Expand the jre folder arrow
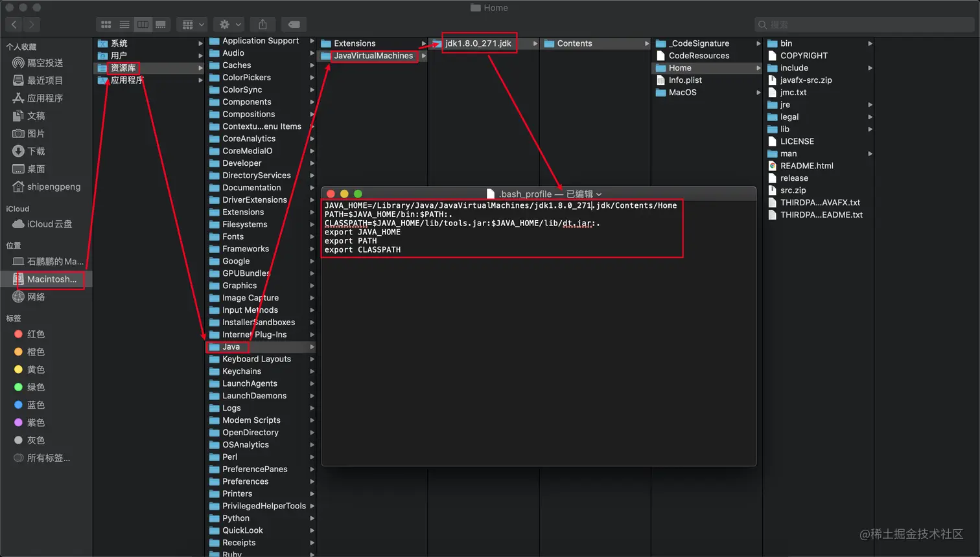Screen dimensions: 980x557 tap(870, 105)
